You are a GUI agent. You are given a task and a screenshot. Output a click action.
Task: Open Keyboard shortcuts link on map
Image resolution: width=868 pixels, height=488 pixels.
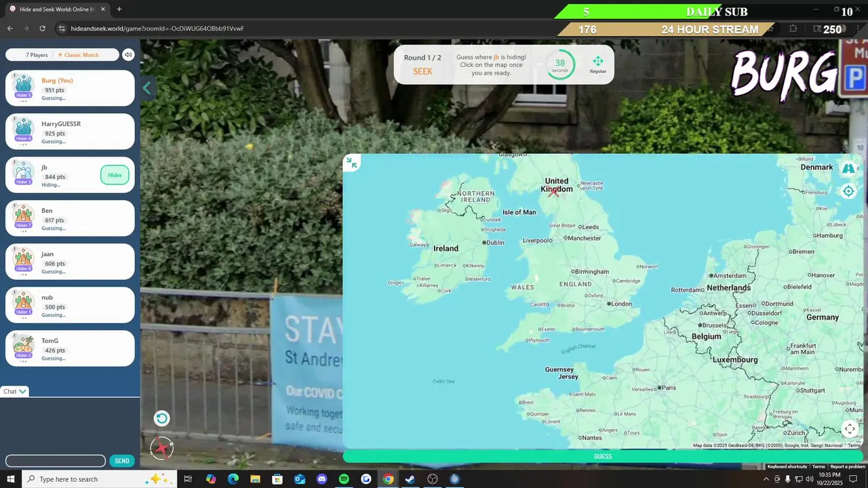787,466
